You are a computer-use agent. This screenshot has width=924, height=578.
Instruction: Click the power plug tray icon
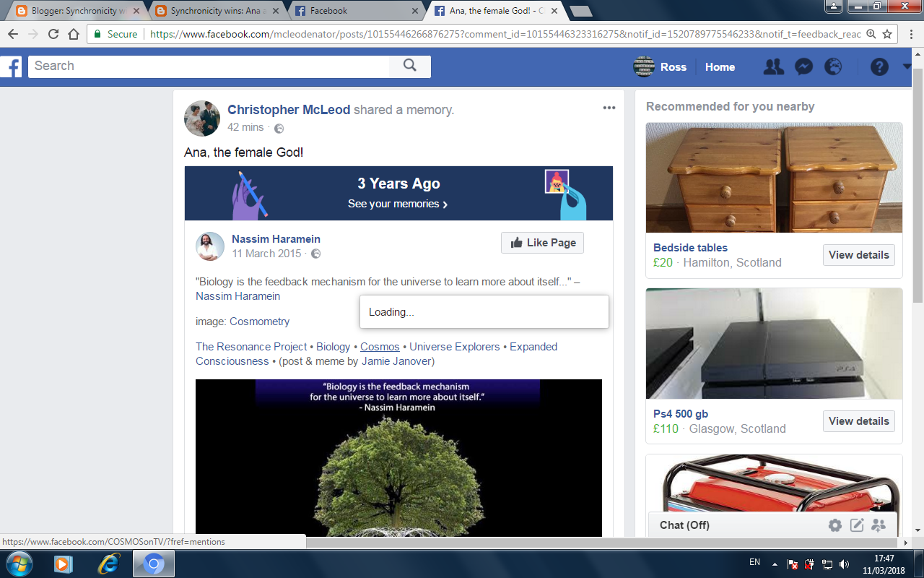(810, 564)
